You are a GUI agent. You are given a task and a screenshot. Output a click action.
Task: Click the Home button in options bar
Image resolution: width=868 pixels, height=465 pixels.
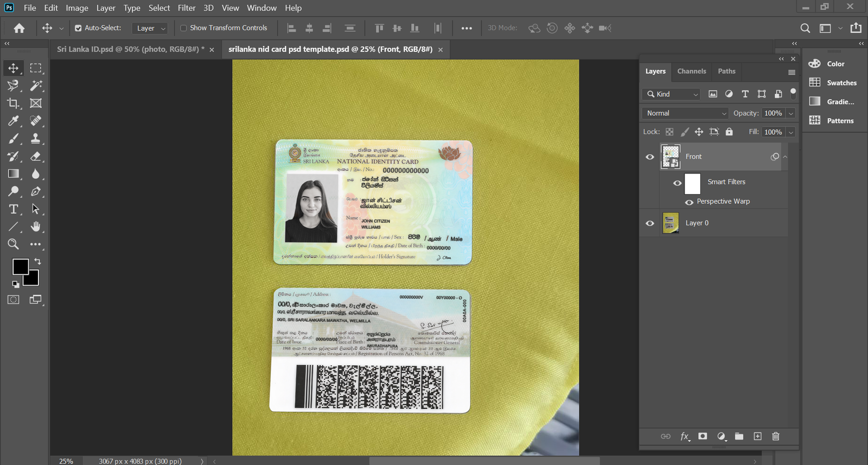pyautogui.click(x=19, y=28)
